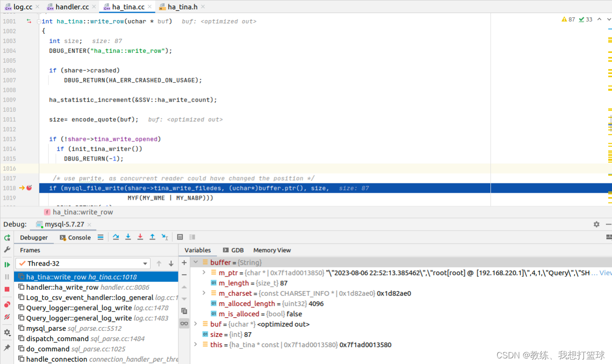The width and height of the screenshot is (612, 364).
Task: Select the size = {int} 87 variable
Action: (401, 335)
